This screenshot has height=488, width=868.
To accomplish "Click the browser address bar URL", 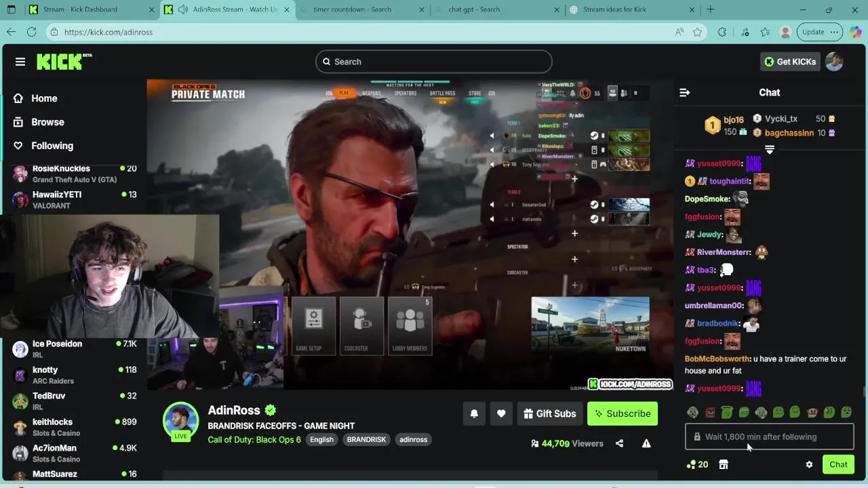I will (108, 32).
